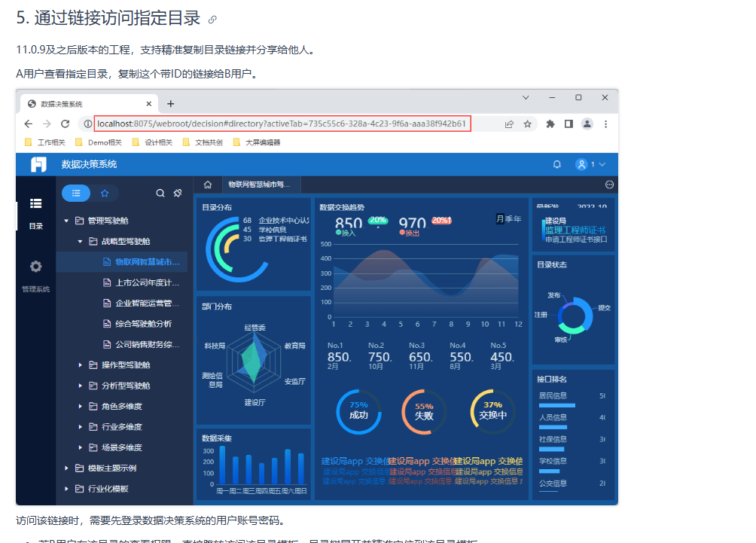Image resolution: width=756 pixels, height=543 pixels.
Task: Expand the 分析型驾驶舱 folder
Action: click(x=80, y=386)
